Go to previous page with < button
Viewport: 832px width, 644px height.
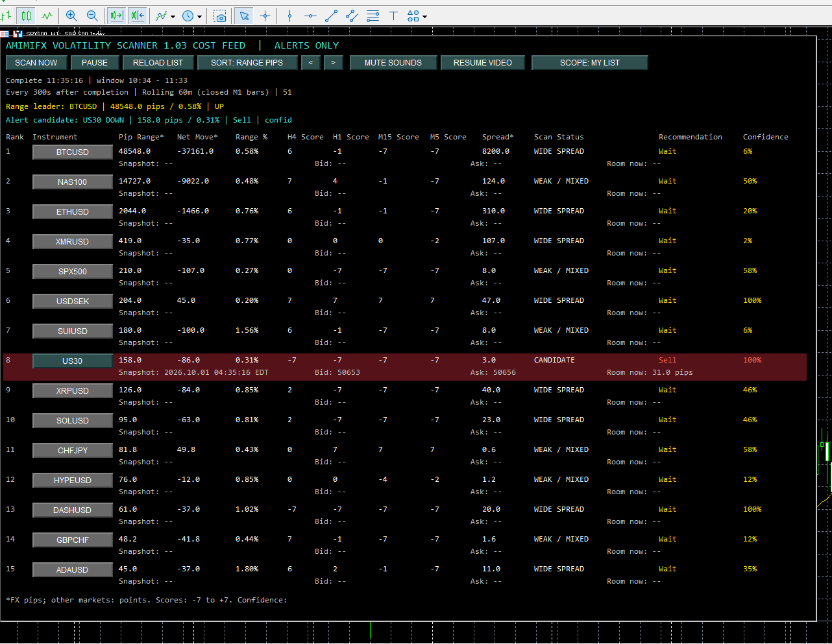[x=311, y=63]
